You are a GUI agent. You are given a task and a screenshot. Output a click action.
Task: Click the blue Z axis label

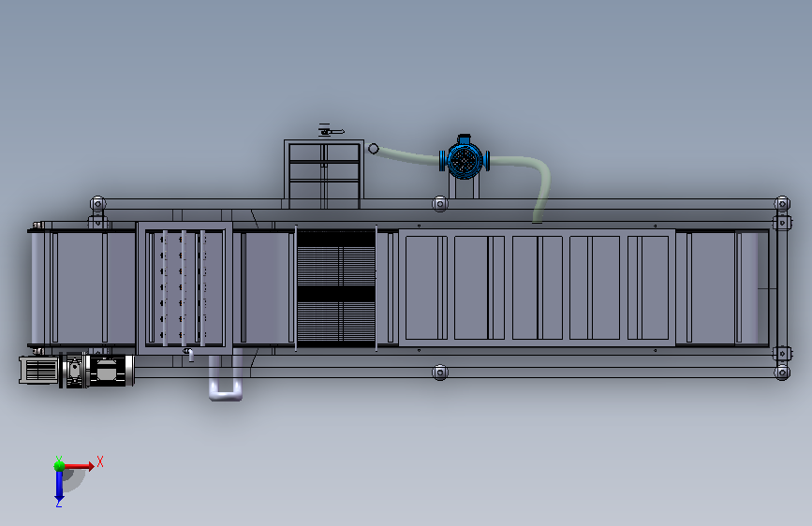click(x=59, y=503)
